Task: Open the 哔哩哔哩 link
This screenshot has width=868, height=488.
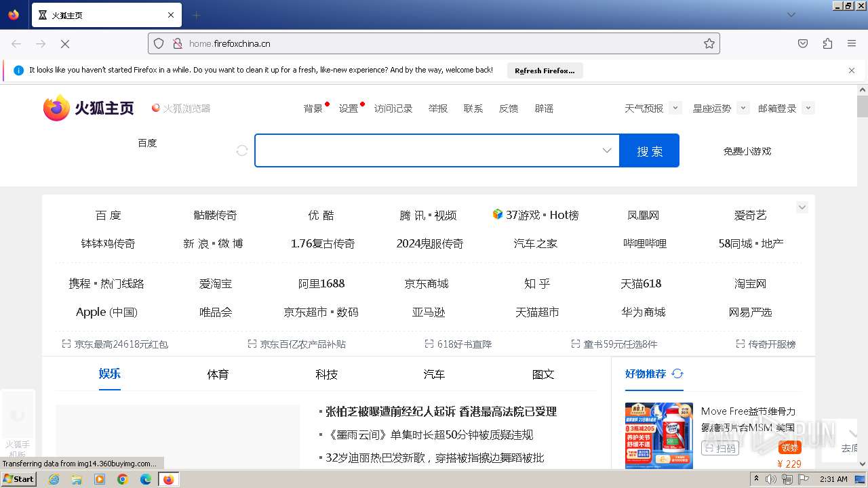Action: click(645, 243)
